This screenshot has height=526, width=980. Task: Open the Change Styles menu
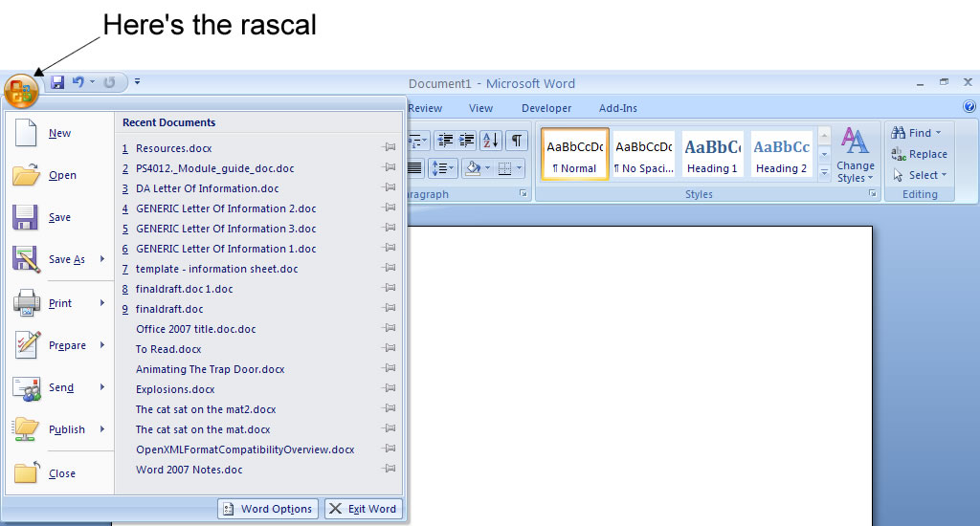pos(856,155)
